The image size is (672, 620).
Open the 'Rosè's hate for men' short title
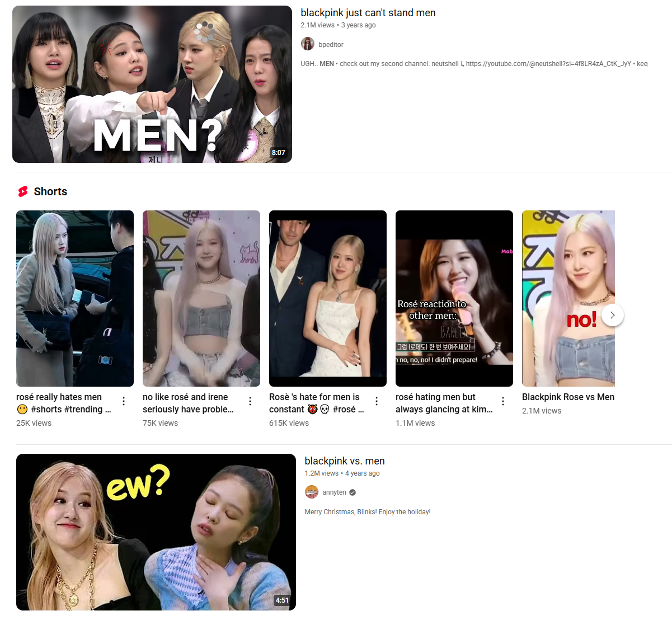pyautogui.click(x=317, y=403)
